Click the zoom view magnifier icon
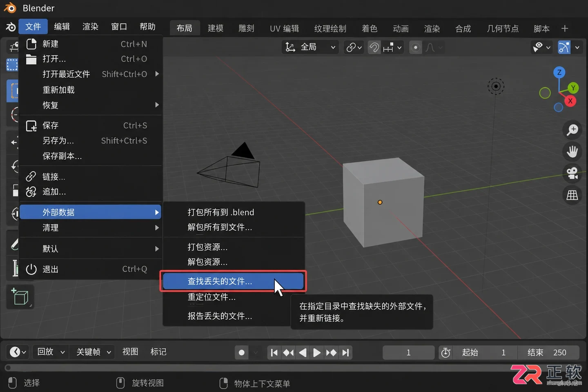 coord(572,129)
